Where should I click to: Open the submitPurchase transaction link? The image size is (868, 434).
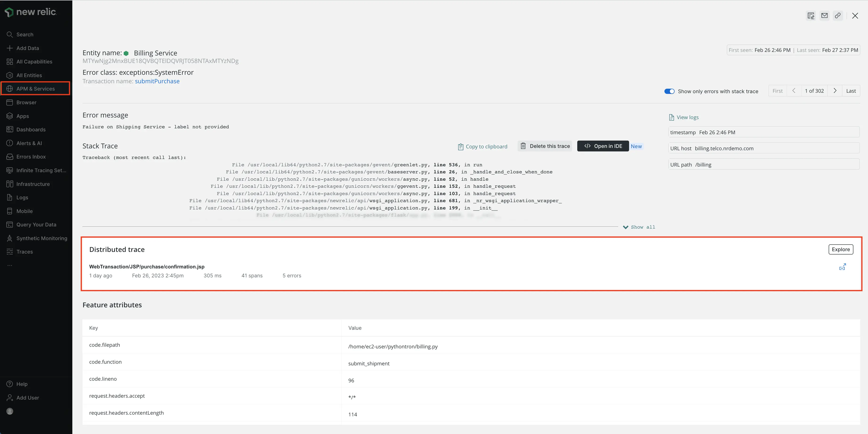tap(157, 81)
